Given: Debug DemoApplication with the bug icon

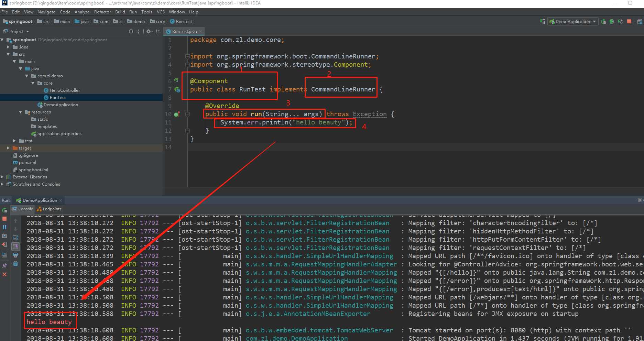Looking at the screenshot, I should coord(612,21).
